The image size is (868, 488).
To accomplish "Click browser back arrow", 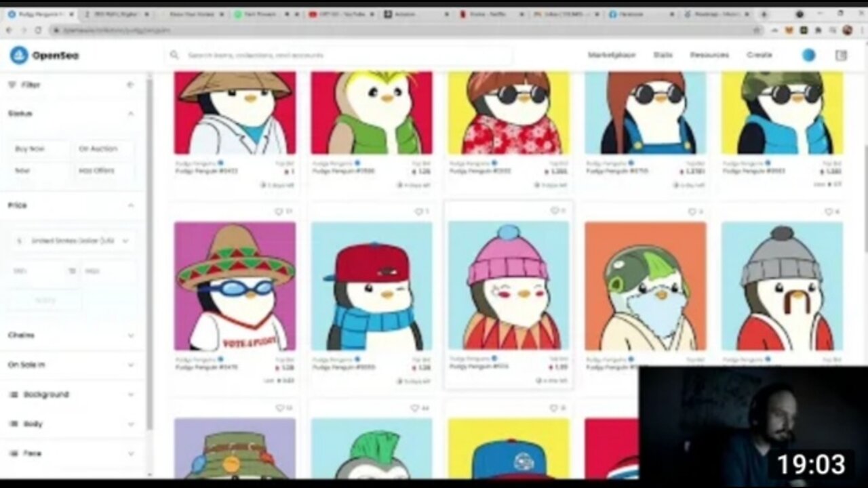I will (9, 30).
